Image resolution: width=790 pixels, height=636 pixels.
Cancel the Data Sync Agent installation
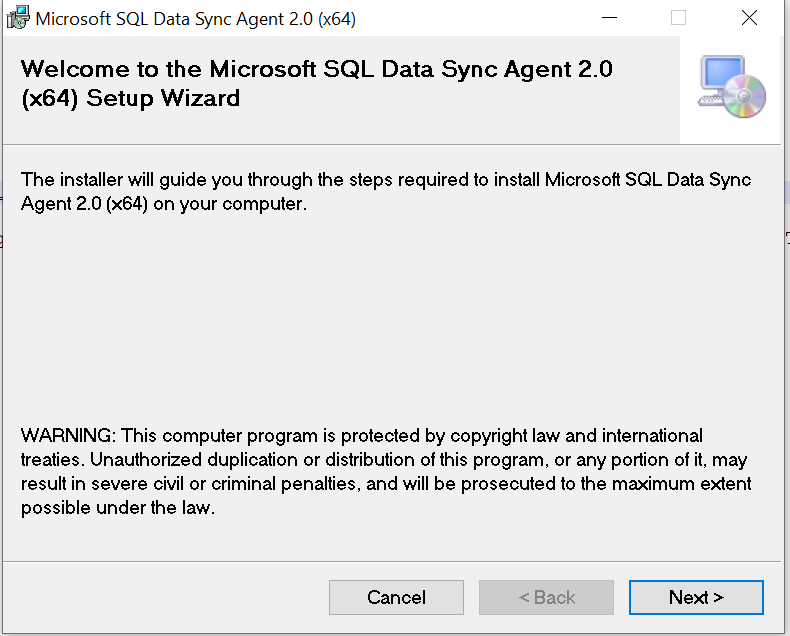pyautogui.click(x=396, y=597)
